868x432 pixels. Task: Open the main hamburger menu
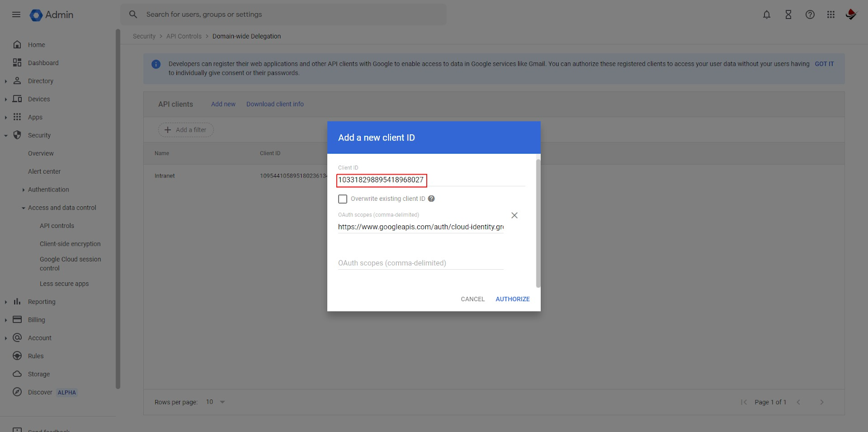click(x=16, y=15)
